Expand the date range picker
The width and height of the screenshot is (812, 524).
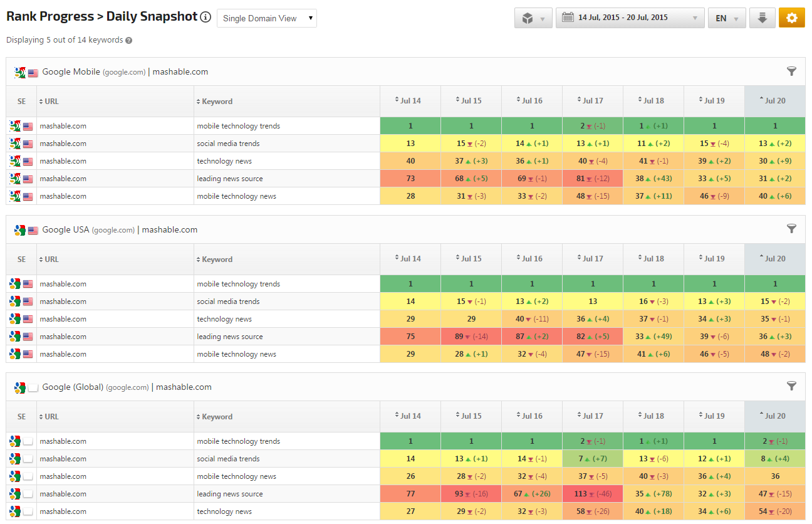[630, 18]
